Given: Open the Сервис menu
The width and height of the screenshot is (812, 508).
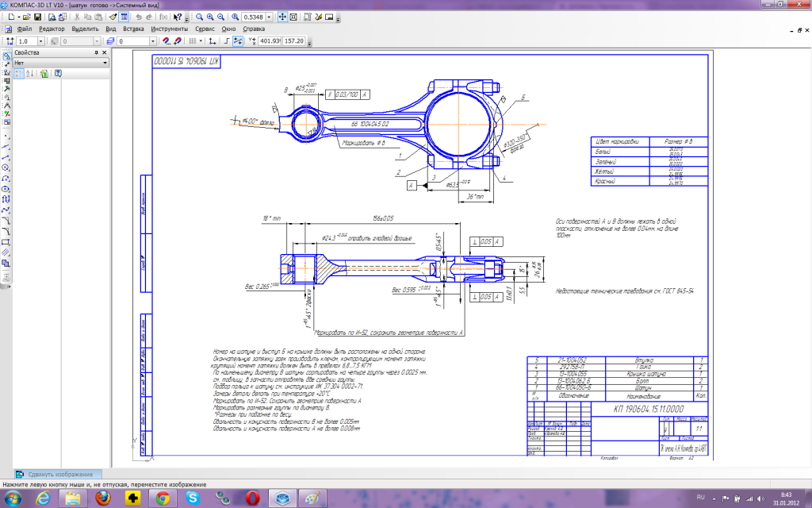Looking at the screenshot, I should pos(205,29).
